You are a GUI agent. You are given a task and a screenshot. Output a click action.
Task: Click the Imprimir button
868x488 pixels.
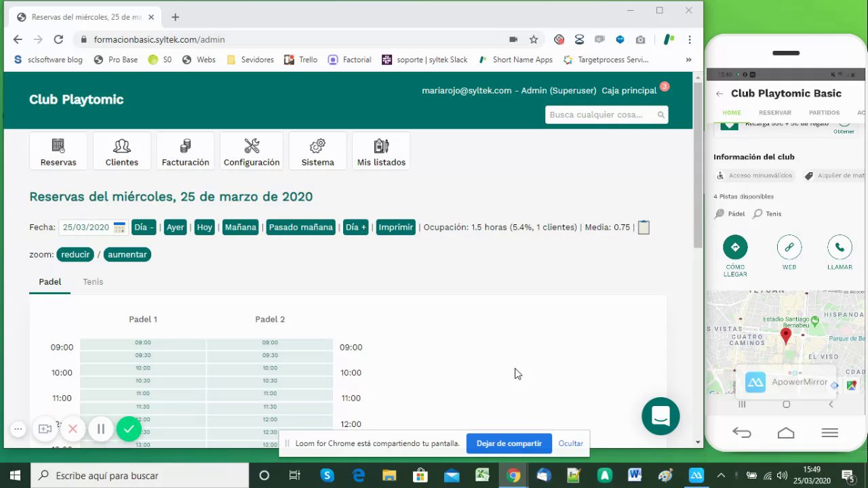396,228
